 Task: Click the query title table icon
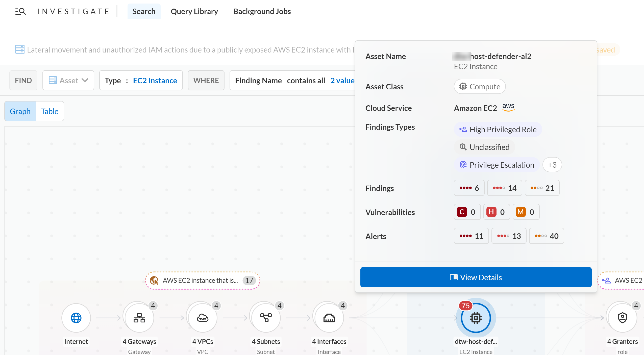pos(20,49)
